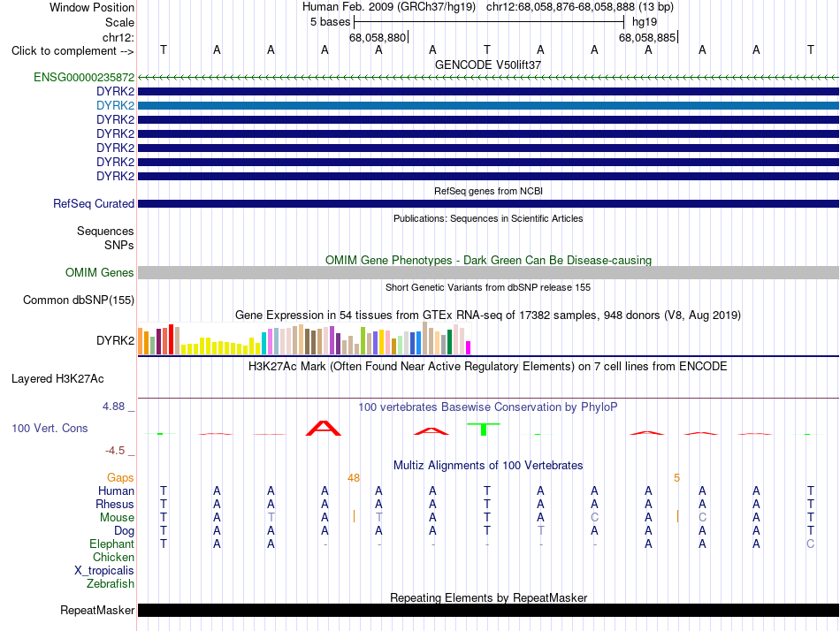Click the black DYRK2 GTEx expression label
The height and width of the screenshot is (631, 840).
pos(115,340)
